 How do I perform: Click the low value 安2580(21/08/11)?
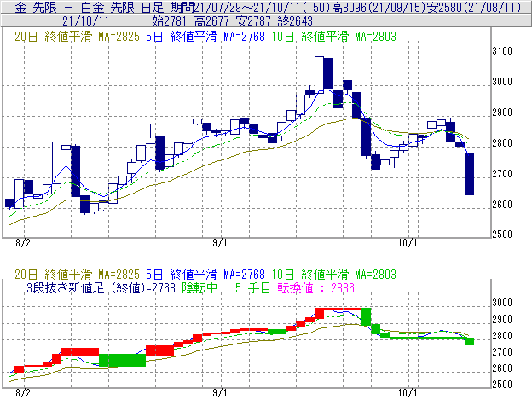(474, 8)
